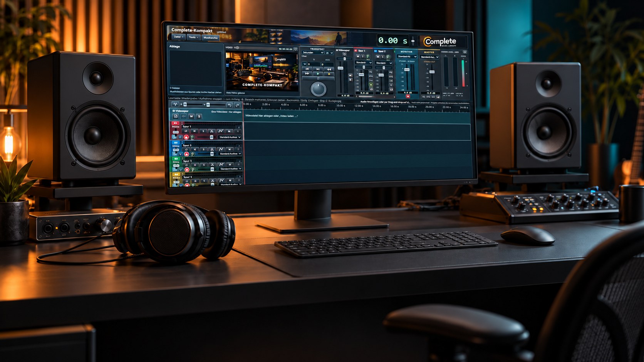The height and width of the screenshot is (362, 644).
Task: Click the automation curve icon on Spur 3 track
Action: click(x=221, y=164)
